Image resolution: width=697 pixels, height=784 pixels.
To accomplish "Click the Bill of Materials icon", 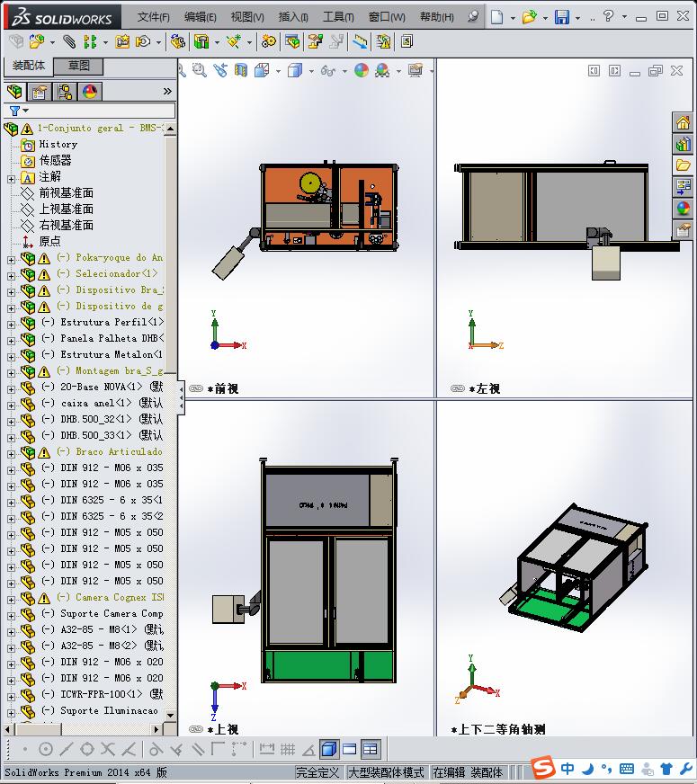I will point(292,41).
